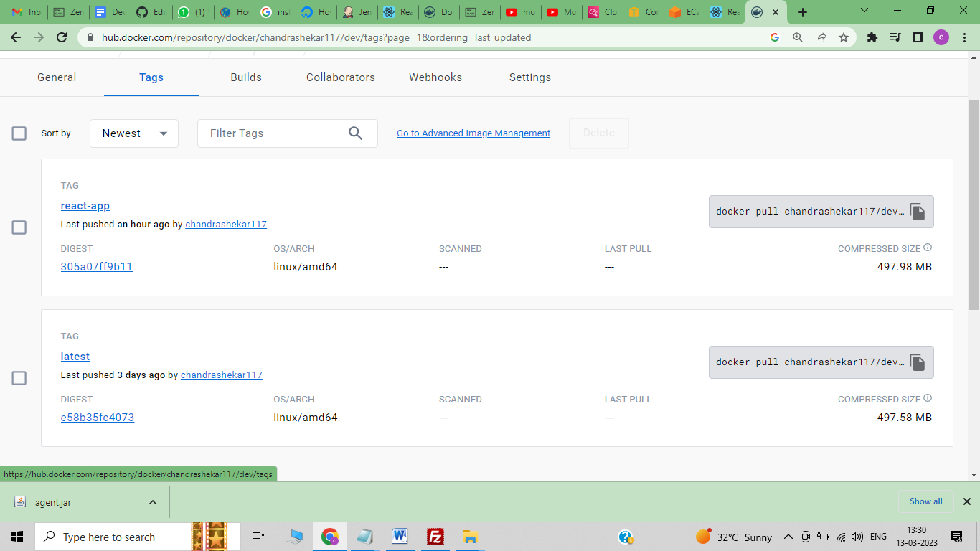Image resolution: width=980 pixels, height=551 pixels.
Task: Bookmark this page with the star icon
Action: [845, 37]
